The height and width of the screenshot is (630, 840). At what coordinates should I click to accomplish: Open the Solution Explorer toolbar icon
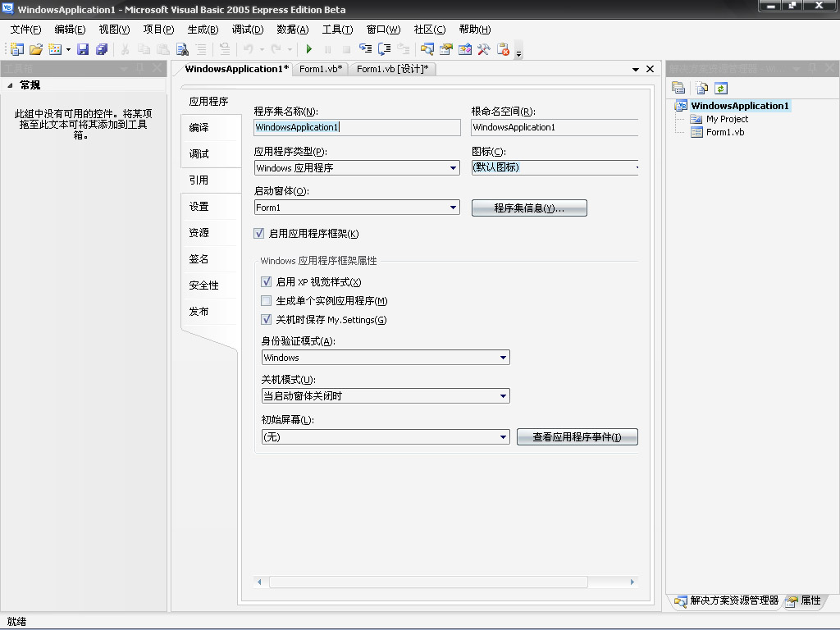(427, 49)
